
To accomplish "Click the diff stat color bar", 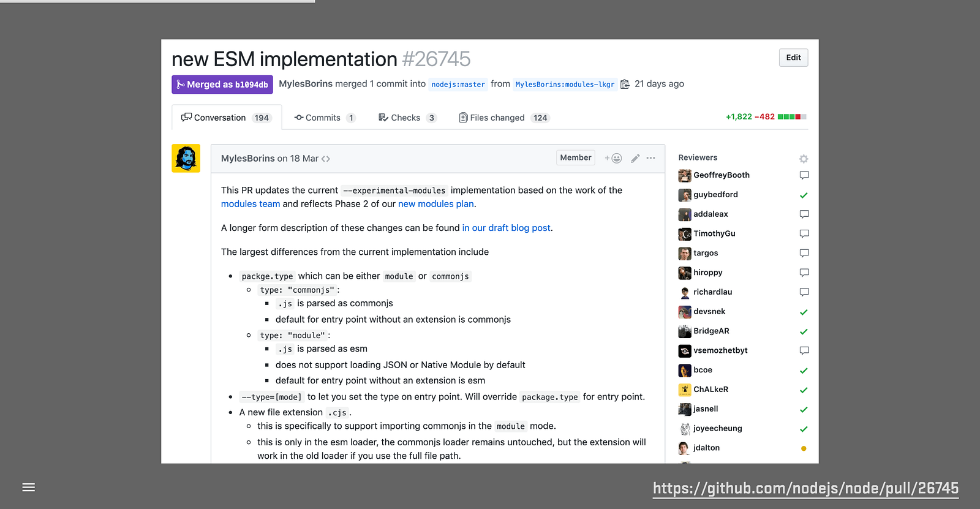I will pyautogui.click(x=792, y=116).
